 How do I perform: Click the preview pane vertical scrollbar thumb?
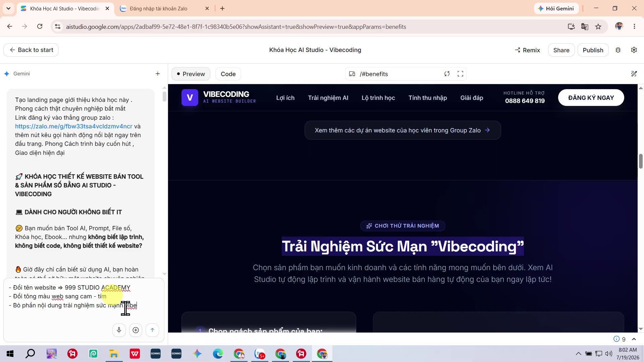(641, 161)
